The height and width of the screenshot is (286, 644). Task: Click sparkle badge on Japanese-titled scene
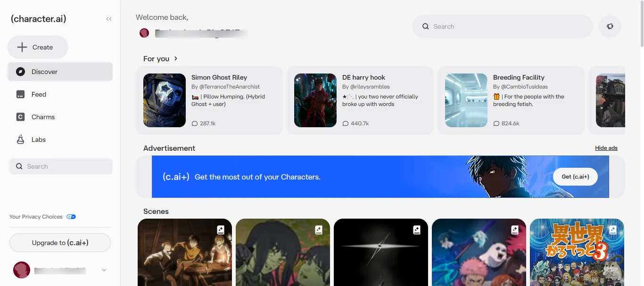(x=613, y=230)
